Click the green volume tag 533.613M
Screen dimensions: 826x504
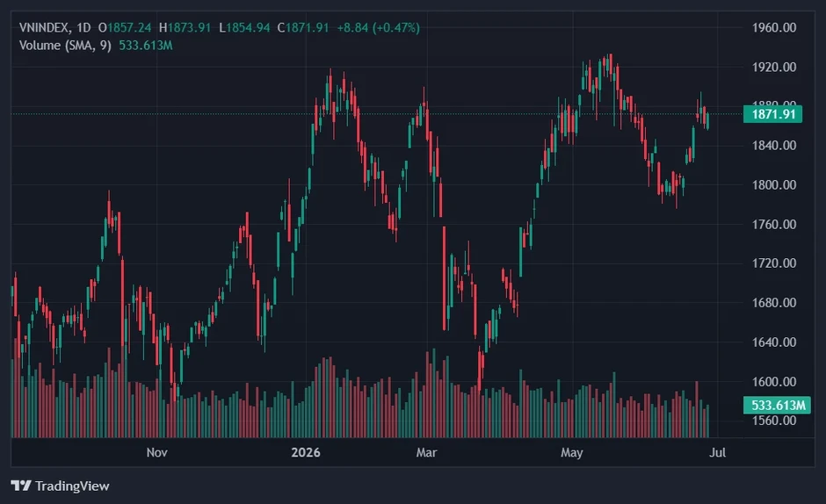pos(777,405)
